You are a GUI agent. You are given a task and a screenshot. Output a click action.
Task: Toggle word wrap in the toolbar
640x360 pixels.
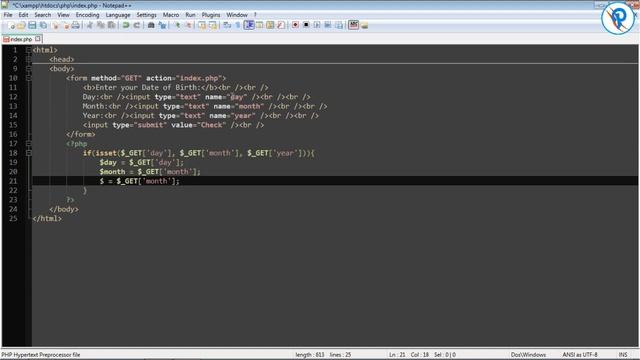pyautogui.click(x=227, y=25)
